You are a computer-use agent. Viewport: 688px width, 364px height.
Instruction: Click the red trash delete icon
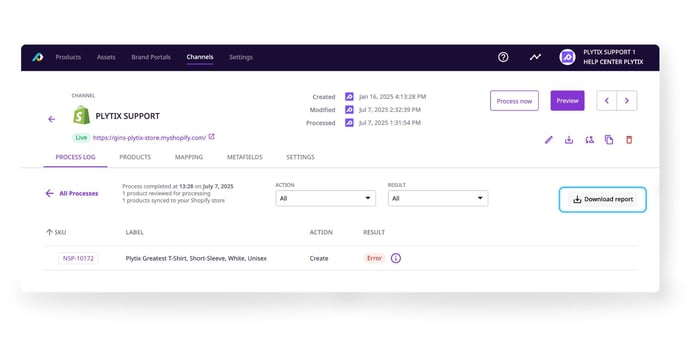629,140
